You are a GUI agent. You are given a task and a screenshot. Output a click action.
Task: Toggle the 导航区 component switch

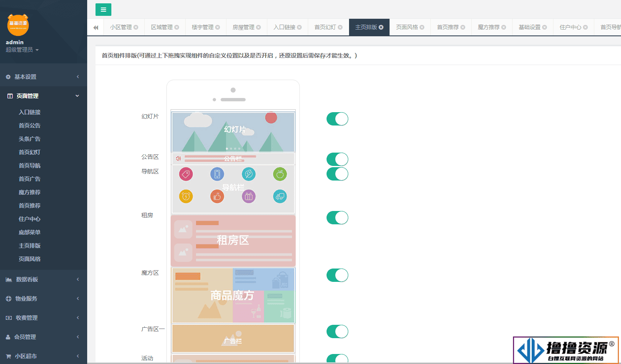[337, 174]
